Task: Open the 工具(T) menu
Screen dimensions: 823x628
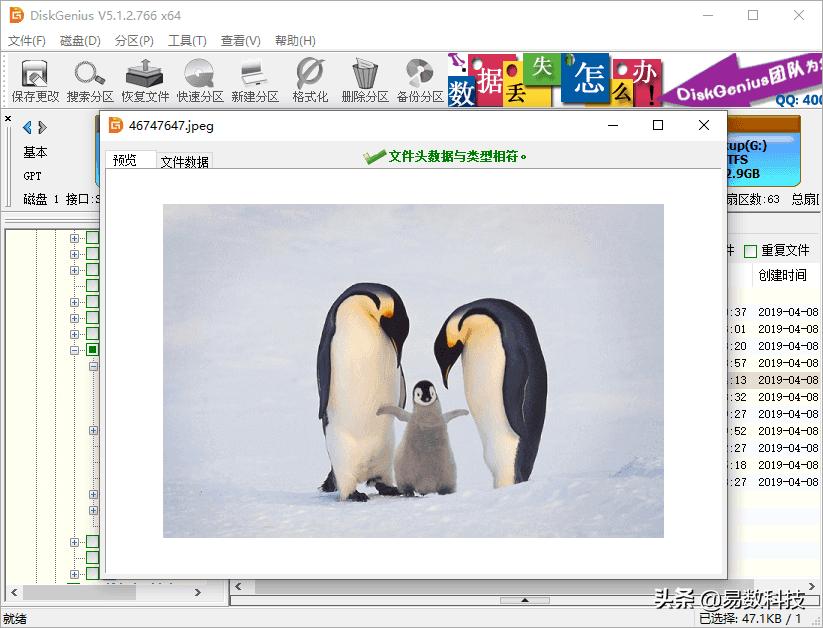Action: coord(187,41)
